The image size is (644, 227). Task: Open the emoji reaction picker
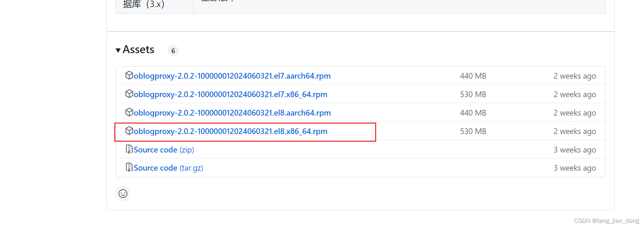coord(123,194)
